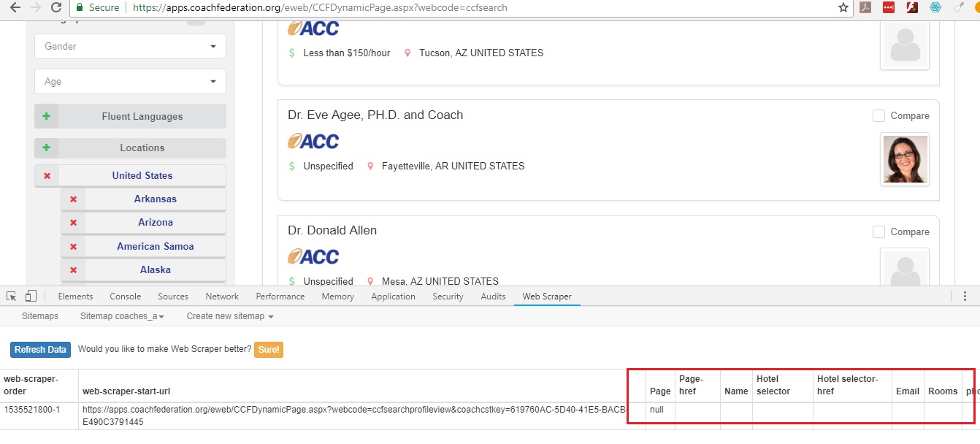This screenshot has width=980, height=444.
Task: Open the Age dropdown
Action: [130, 81]
